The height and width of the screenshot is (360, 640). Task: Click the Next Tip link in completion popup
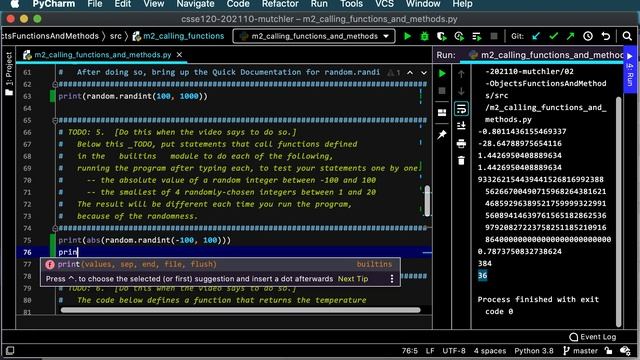(353, 279)
